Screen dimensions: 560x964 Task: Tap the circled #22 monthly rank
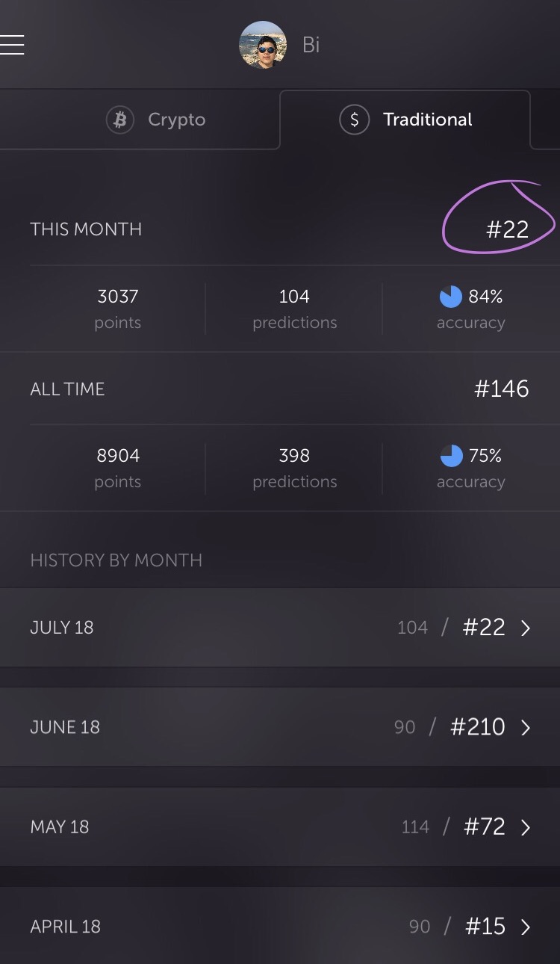point(507,229)
